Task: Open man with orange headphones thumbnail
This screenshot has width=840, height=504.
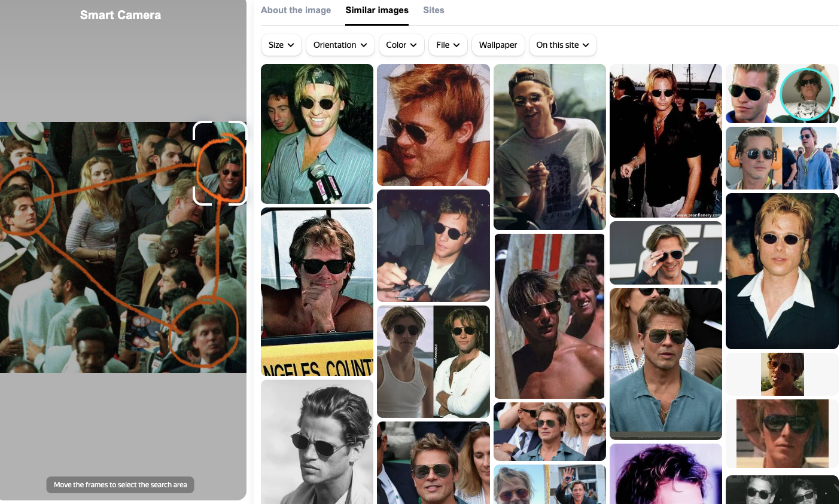Action: click(x=782, y=158)
